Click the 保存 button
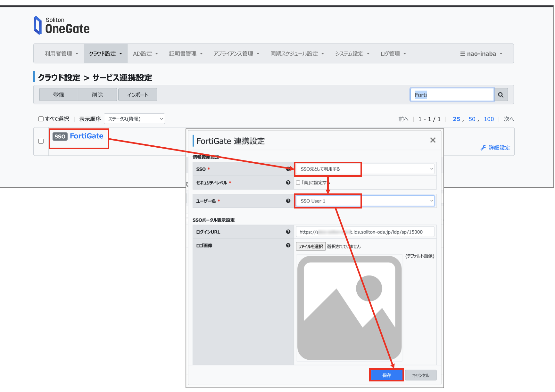555x392 pixels. pos(386,375)
